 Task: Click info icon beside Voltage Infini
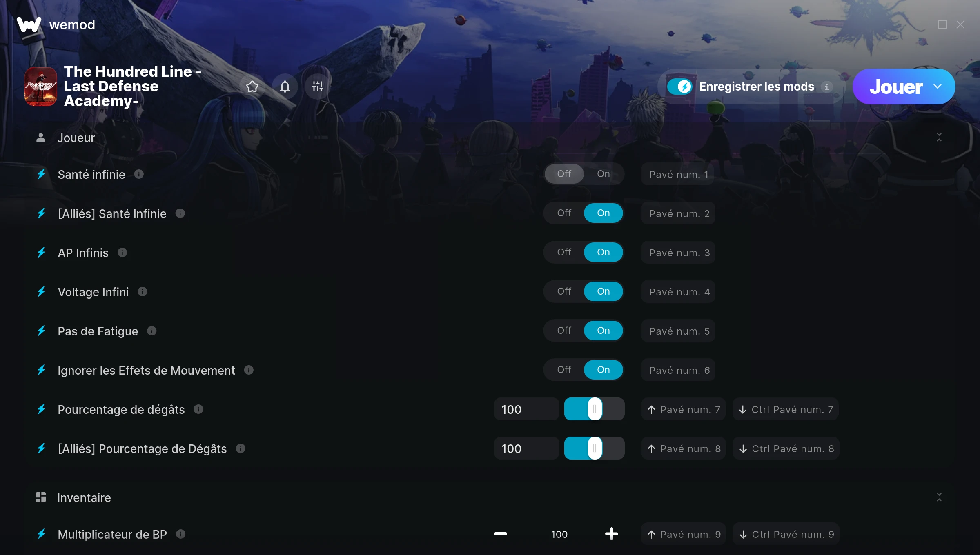[143, 292]
